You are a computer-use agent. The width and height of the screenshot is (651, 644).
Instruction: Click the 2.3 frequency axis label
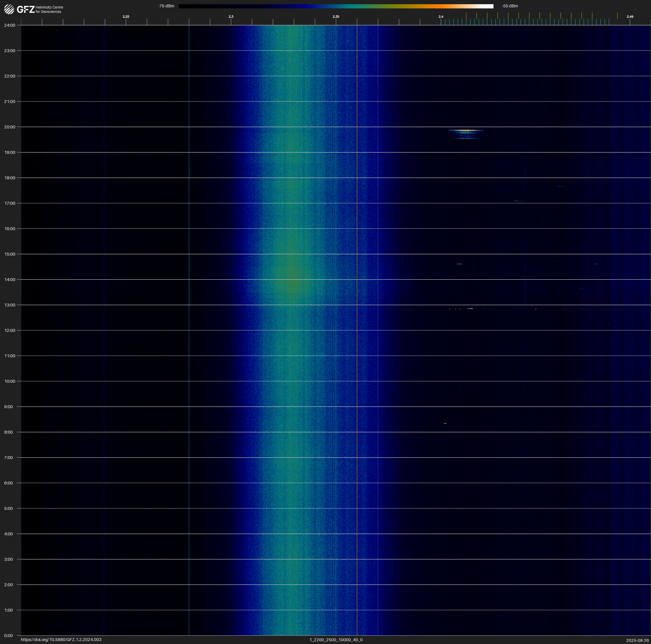[x=231, y=17]
